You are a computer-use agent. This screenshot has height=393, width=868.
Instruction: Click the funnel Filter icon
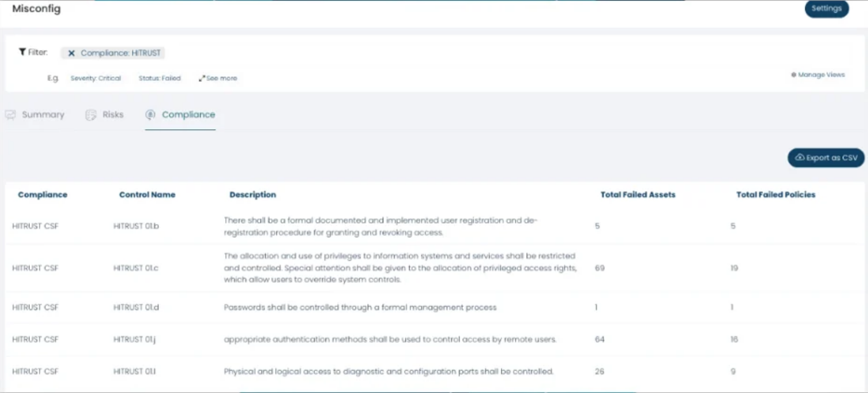click(22, 52)
